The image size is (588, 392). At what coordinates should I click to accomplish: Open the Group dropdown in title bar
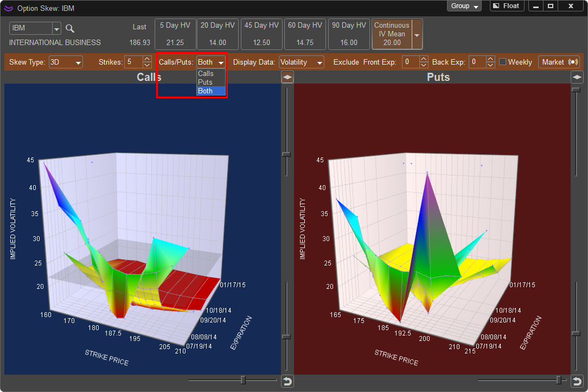(x=464, y=6)
